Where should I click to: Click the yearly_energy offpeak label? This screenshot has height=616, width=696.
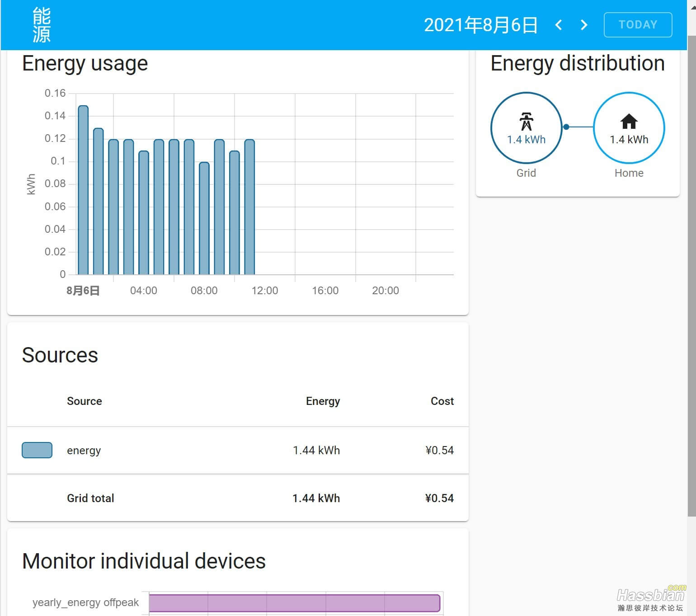pos(85,602)
